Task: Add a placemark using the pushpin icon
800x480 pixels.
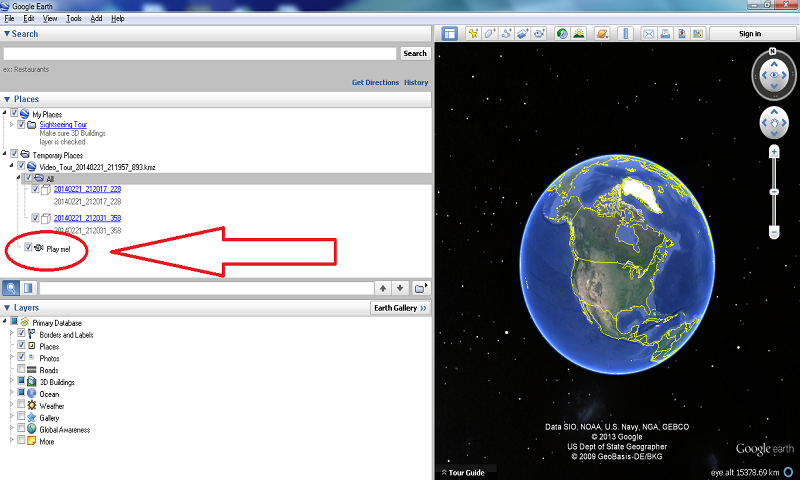Action: (x=473, y=34)
